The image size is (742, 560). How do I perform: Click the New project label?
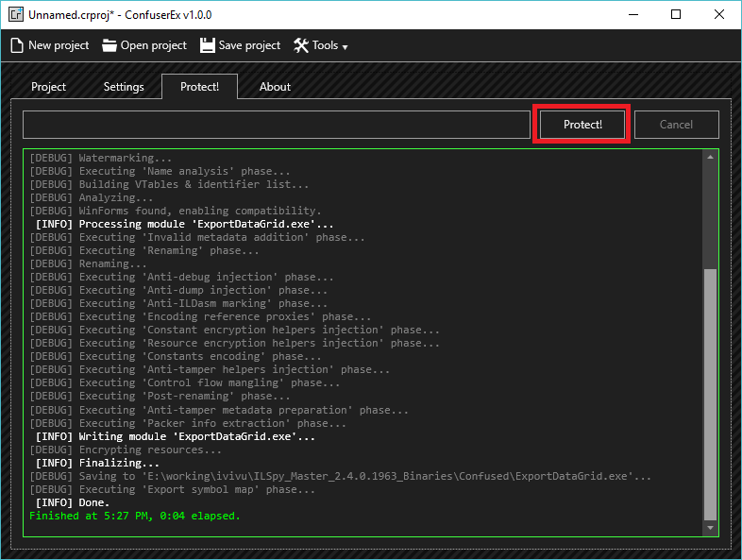coord(59,45)
